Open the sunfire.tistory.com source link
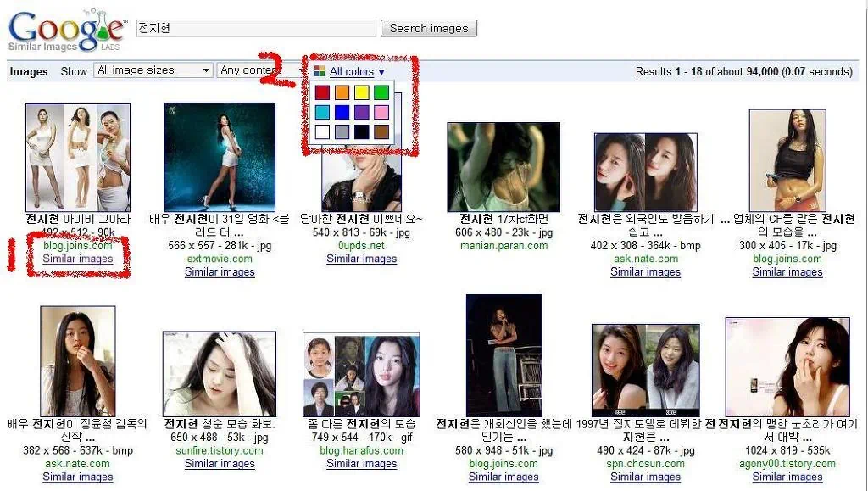 coord(220,450)
